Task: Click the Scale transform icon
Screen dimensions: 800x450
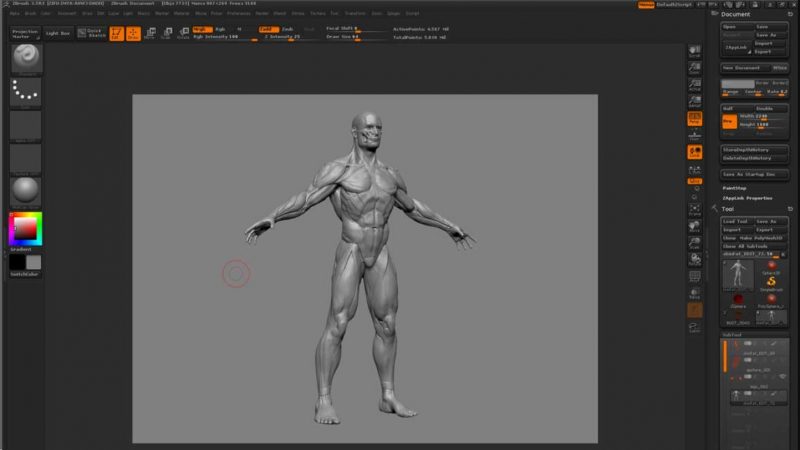Action: tap(166, 34)
